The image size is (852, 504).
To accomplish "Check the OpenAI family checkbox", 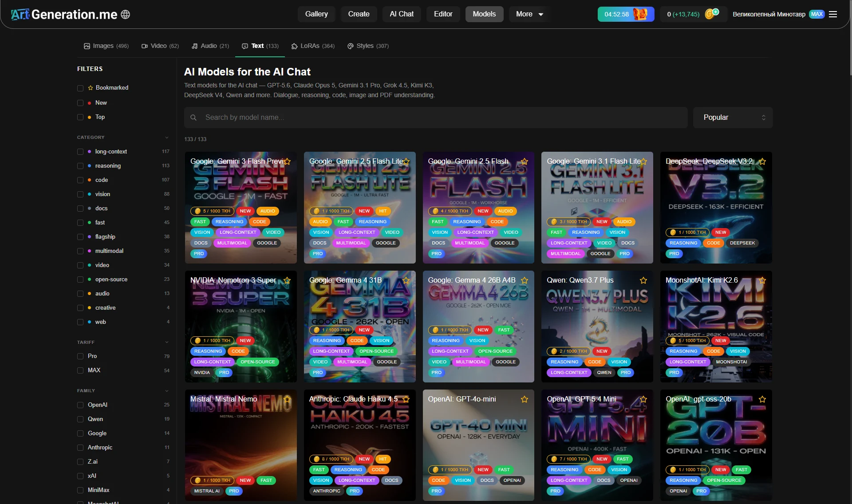I will point(80,405).
